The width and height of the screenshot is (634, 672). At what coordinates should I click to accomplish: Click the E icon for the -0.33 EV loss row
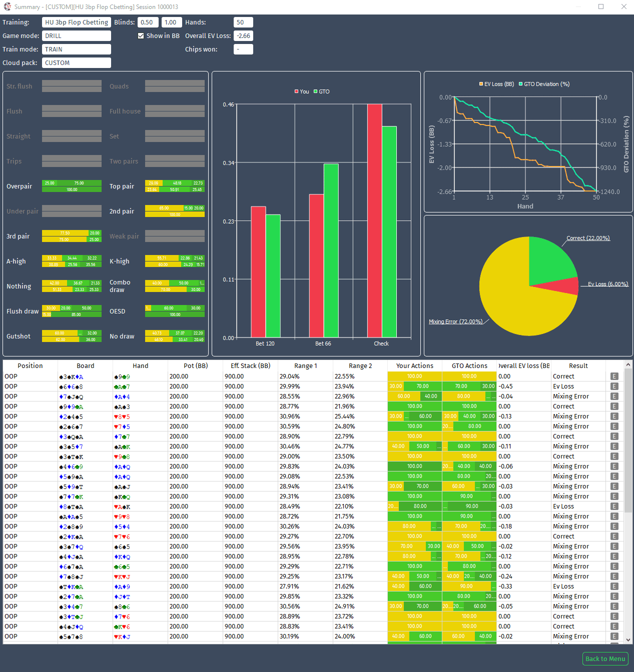[614, 586]
